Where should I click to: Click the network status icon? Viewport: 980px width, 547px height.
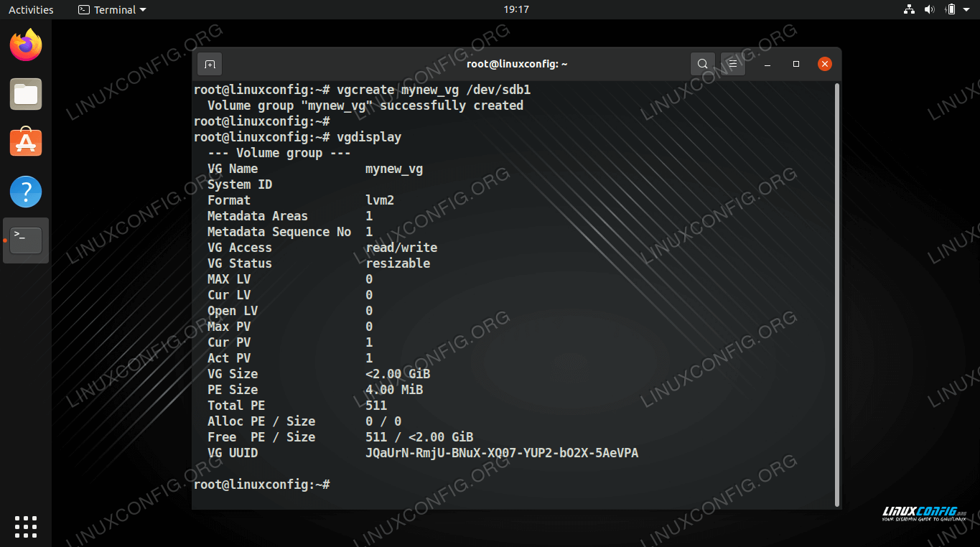tap(909, 9)
